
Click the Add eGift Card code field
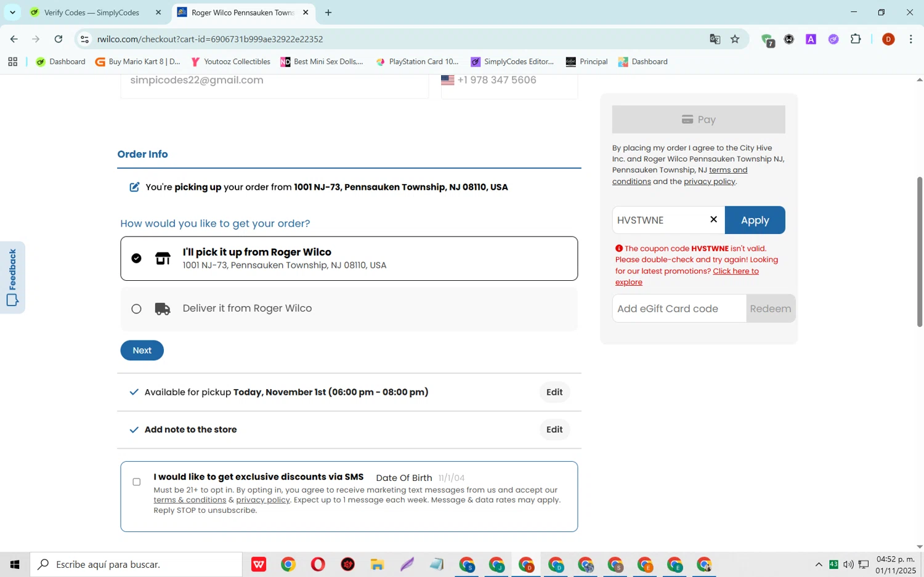click(679, 309)
